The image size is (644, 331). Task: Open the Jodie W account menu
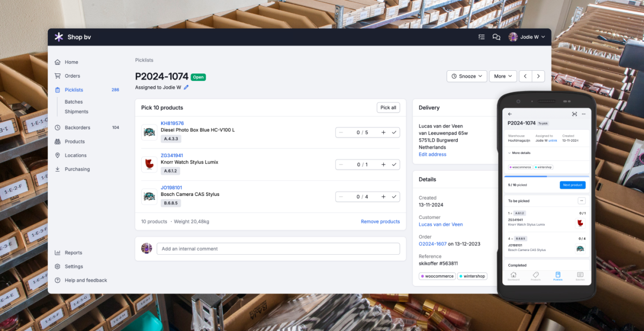pos(526,36)
